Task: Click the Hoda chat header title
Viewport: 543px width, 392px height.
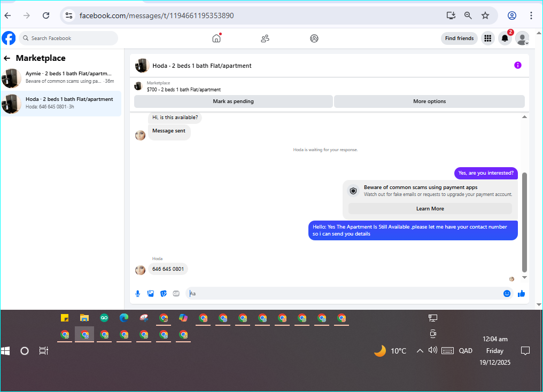Action: 202,66
